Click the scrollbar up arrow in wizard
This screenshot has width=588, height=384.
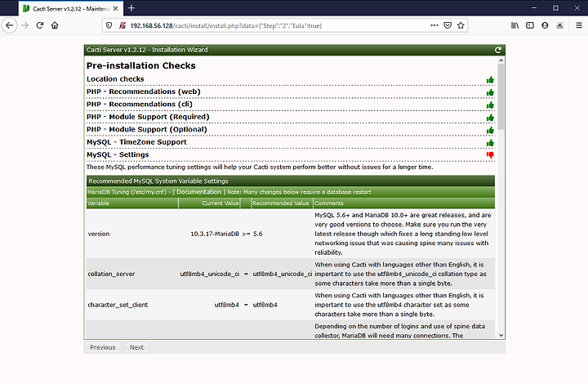click(501, 60)
